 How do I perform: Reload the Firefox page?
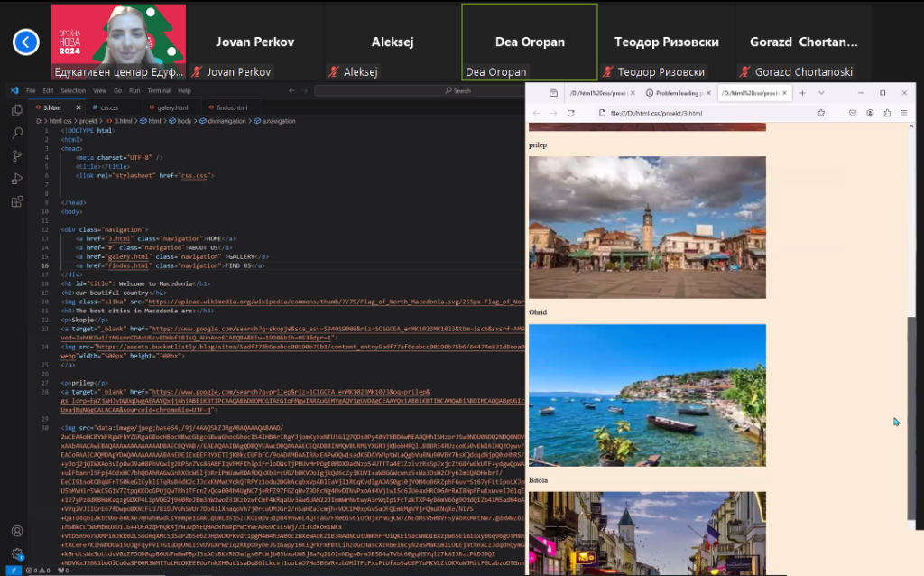tap(570, 113)
